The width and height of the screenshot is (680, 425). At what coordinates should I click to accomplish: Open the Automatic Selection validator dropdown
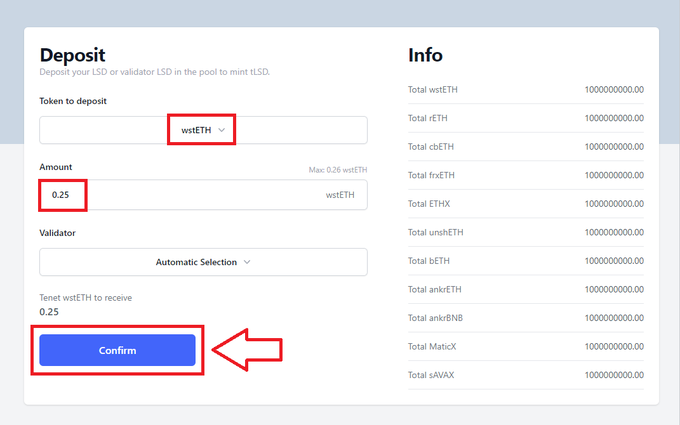point(203,262)
